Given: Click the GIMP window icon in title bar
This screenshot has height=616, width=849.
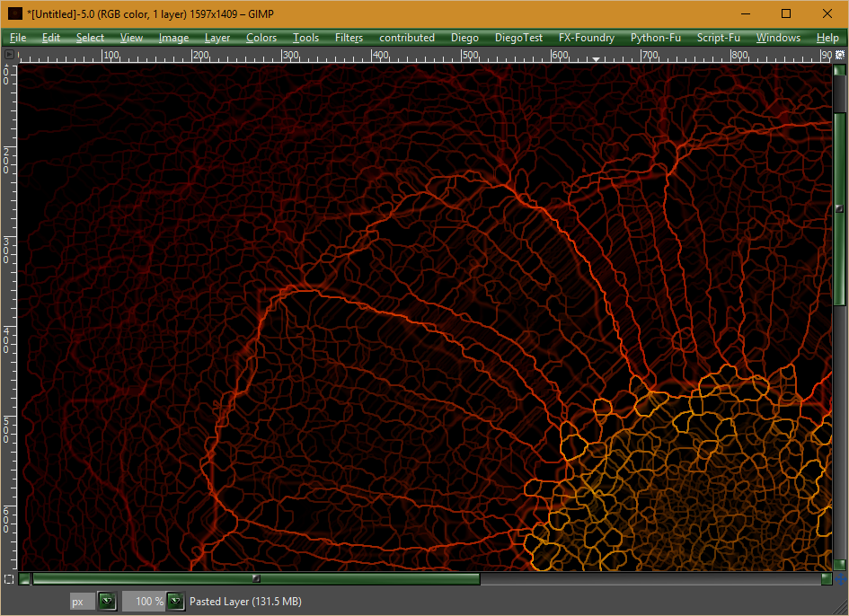Looking at the screenshot, I should tap(14, 14).
